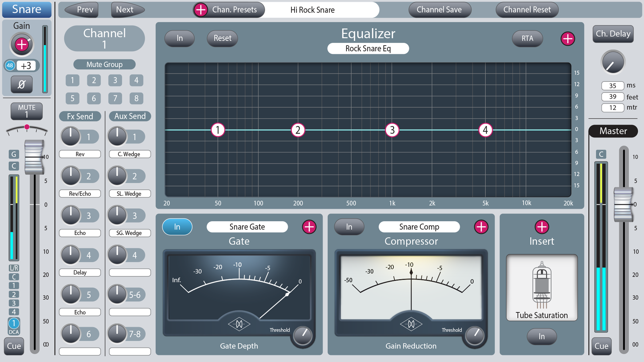
Task: Click the Snare Gate plus icon
Action: coord(309,227)
